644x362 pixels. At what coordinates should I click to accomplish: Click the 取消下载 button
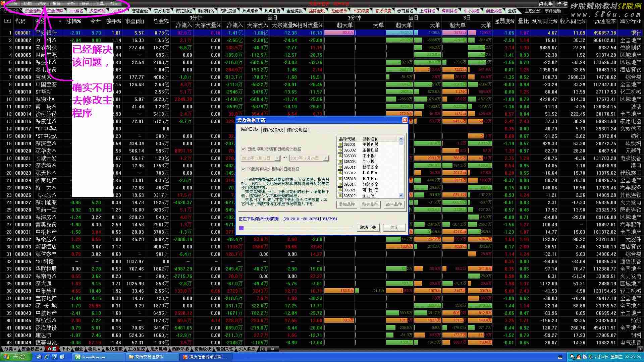(x=368, y=228)
